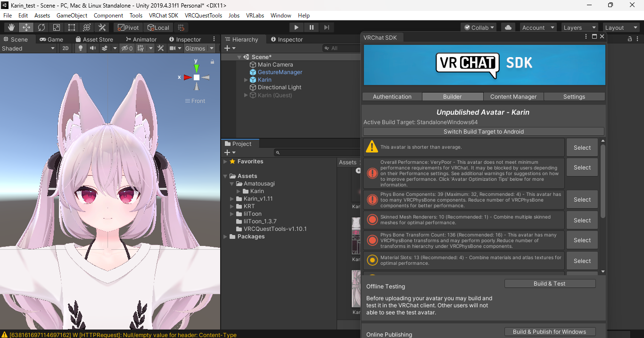This screenshot has height=338, width=644.
Task: Open the Asset Store tab
Action: (x=94, y=39)
